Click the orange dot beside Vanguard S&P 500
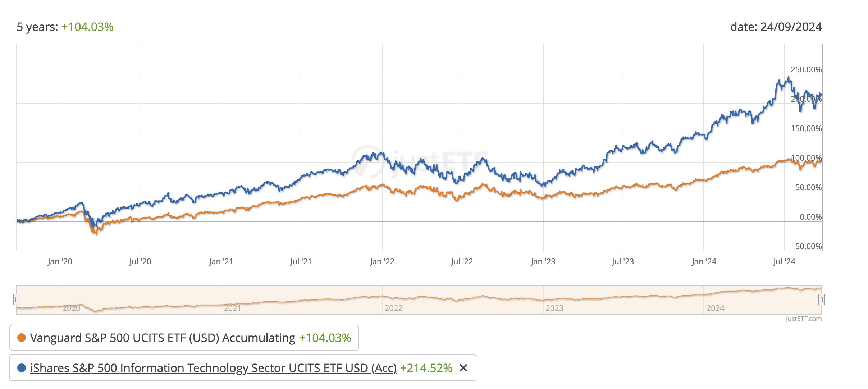The image size is (868, 389). (22, 338)
